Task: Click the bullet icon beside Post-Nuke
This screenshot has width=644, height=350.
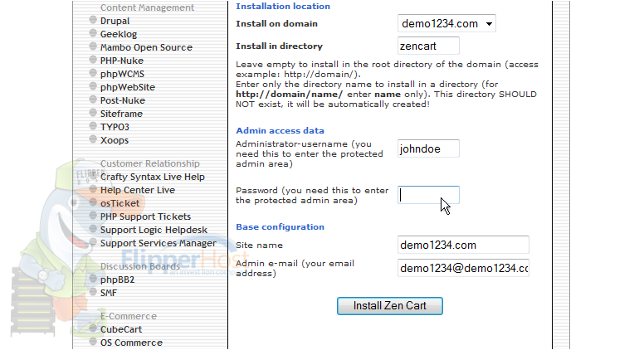Action: (93, 100)
